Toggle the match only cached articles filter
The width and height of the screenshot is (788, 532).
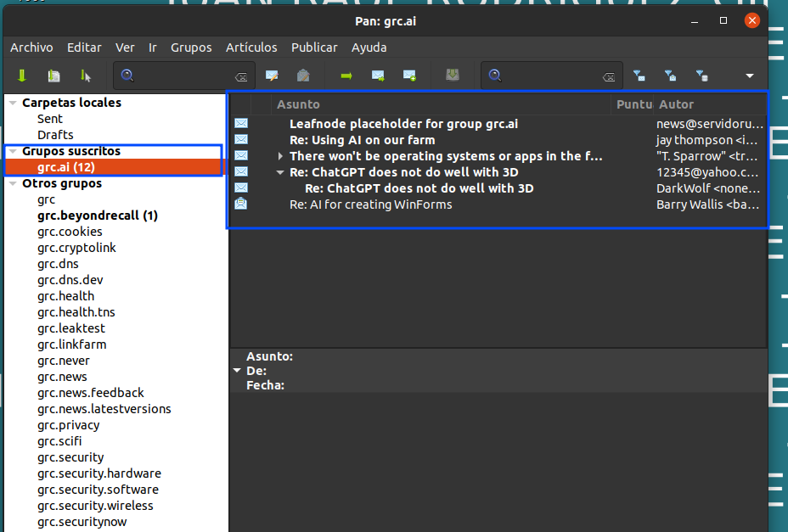click(671, 76)
